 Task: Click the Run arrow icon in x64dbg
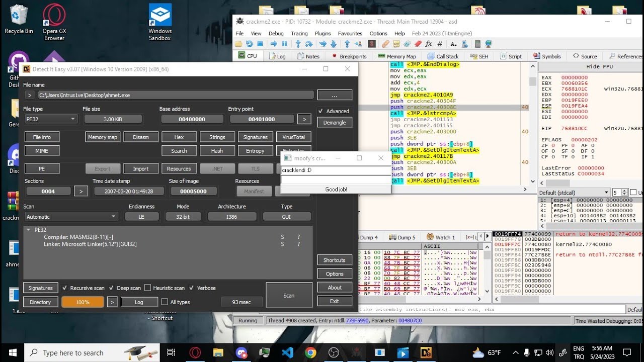pyautogui.click(x=274, y=44)
